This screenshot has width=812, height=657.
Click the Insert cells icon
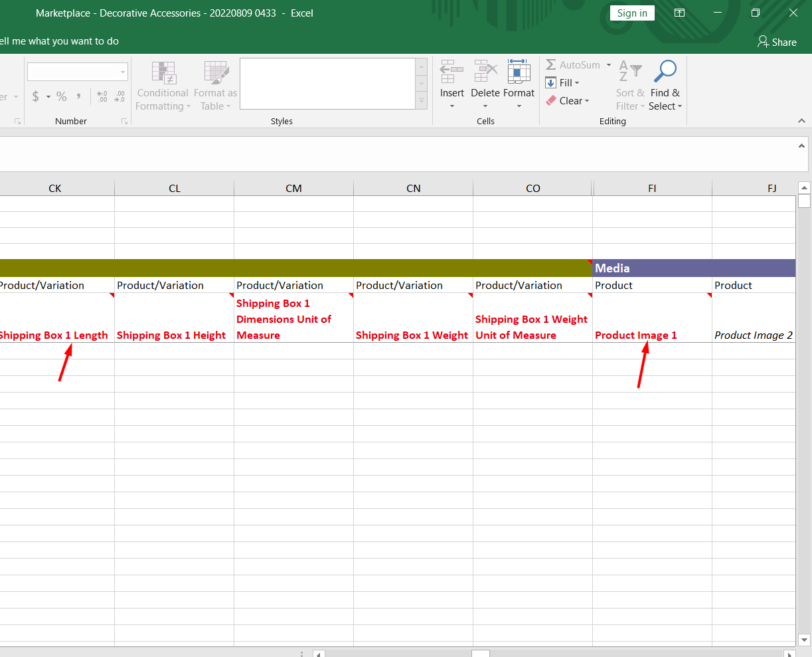coord(452,71)
